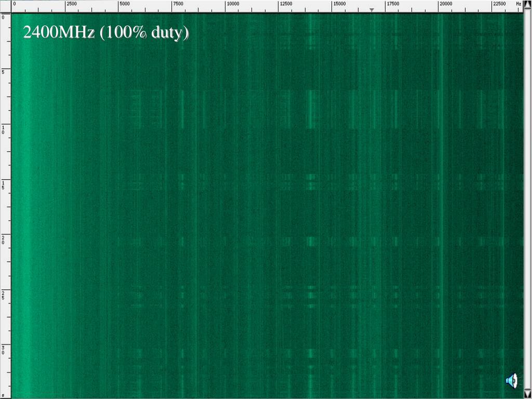Click the 12500 label on frequency ruler
The width and height of the screenshot is (532, 399).
click(286, 4)
